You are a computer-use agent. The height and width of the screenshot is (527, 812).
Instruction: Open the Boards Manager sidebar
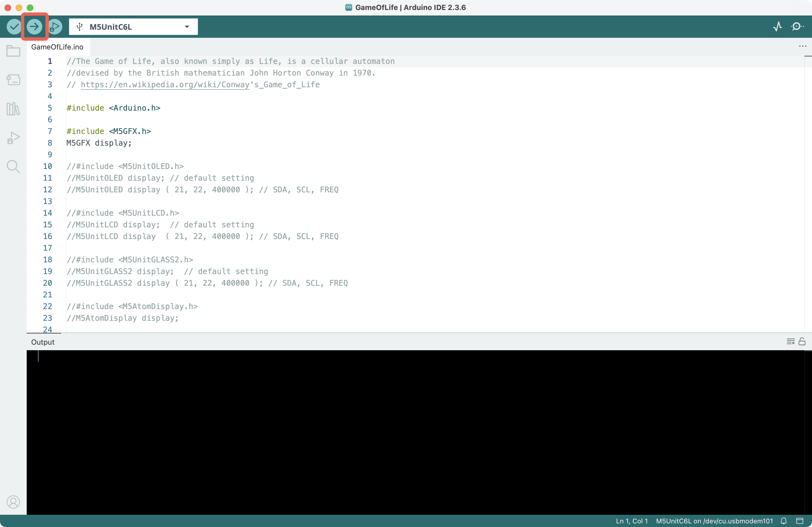13,80
